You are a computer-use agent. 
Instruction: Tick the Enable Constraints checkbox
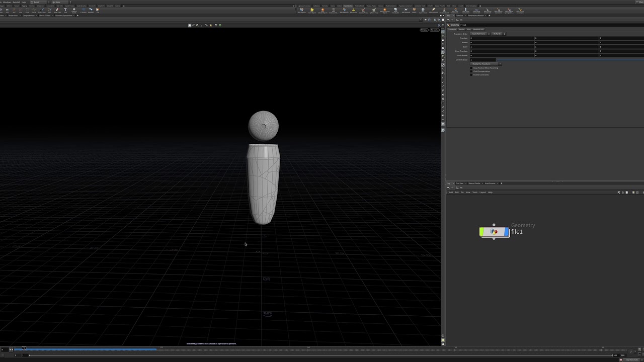click(471, 75)
